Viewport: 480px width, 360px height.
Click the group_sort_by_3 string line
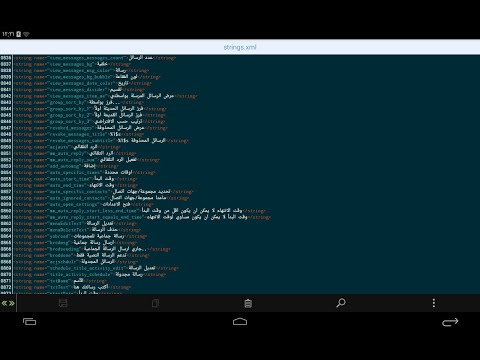pyautogui.click(x=90, y=121)
